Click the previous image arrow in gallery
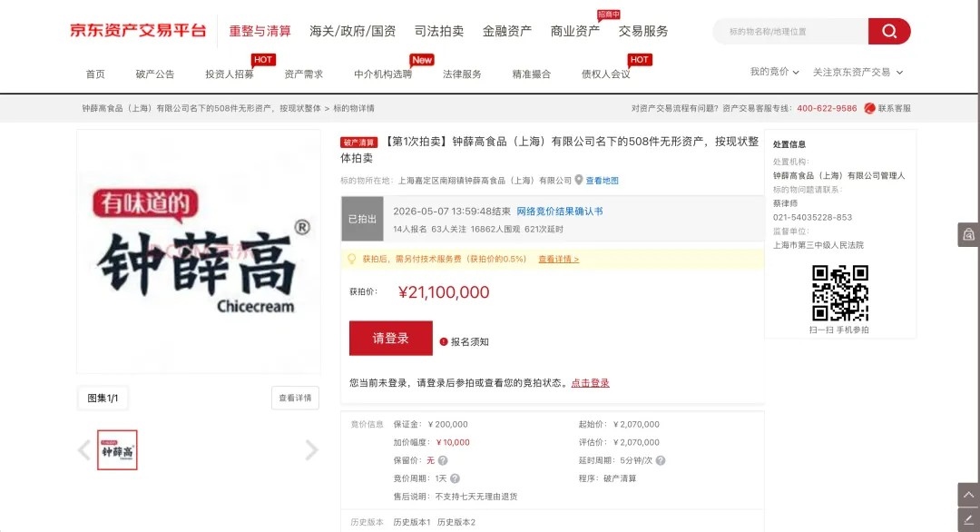This screenshot has height=532, width=980. [84, 450]
